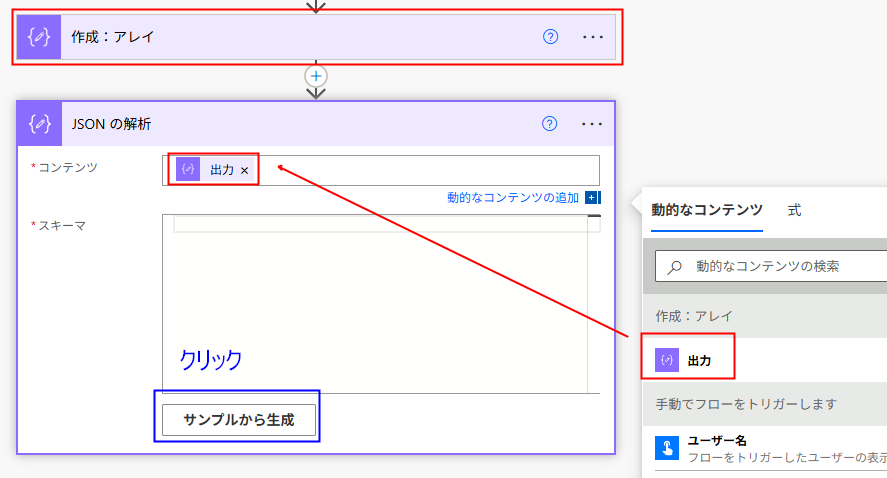The width and height of the screenshot is (887, 478).
Task: Click the コンテンツ input field empty area
Action: click(x=427, y=170)
